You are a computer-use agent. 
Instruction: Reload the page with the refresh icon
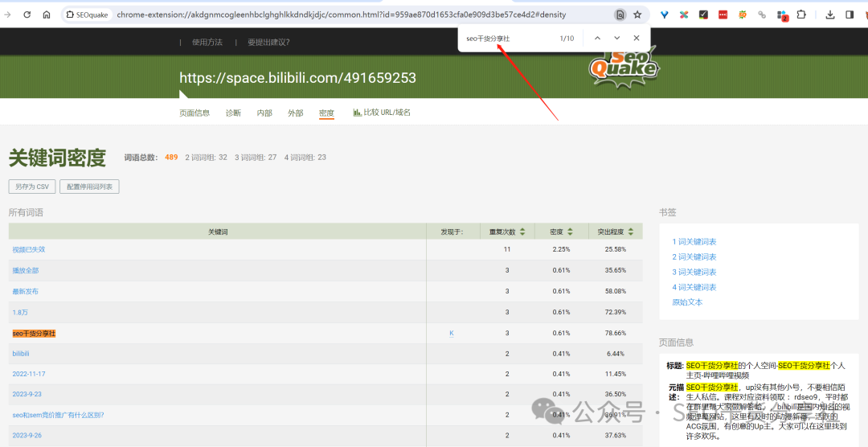[27, 15]
